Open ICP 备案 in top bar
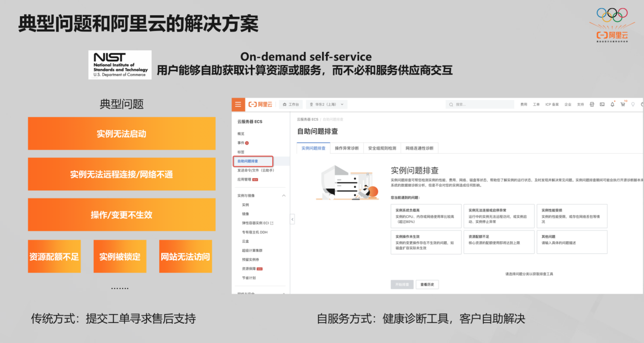Viewport: 644px width, 343px height. pos(552,104)
